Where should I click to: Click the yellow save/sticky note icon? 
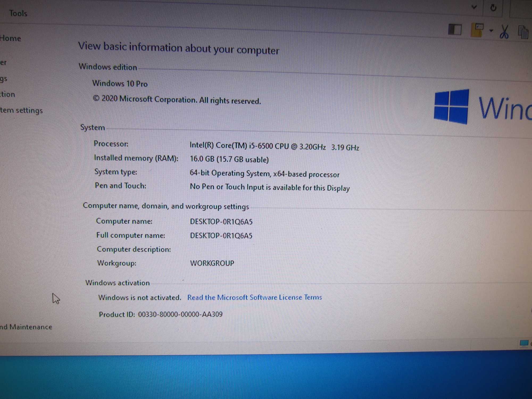(477, 30)
